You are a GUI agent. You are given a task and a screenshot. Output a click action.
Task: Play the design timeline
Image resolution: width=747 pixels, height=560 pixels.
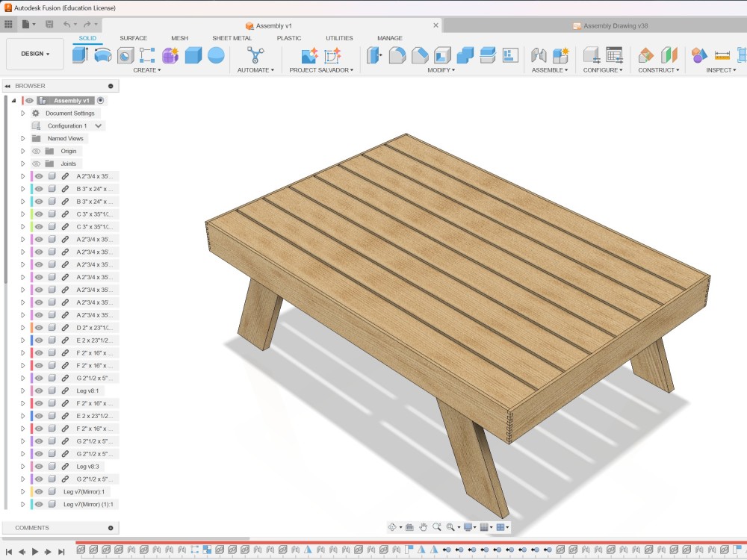pyautogui.click(x=35, y=552)
